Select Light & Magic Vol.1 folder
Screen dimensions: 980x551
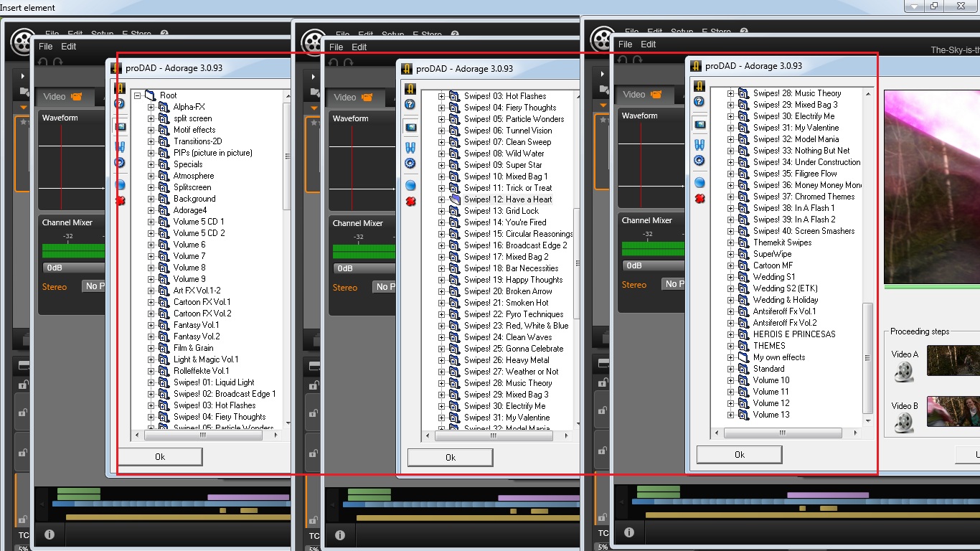coord(206,359)
